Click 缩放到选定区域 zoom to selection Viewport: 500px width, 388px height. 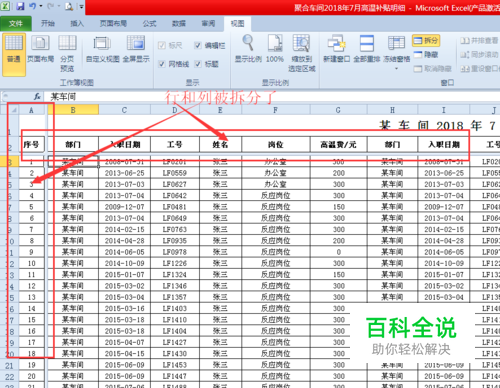coord(302,53)
